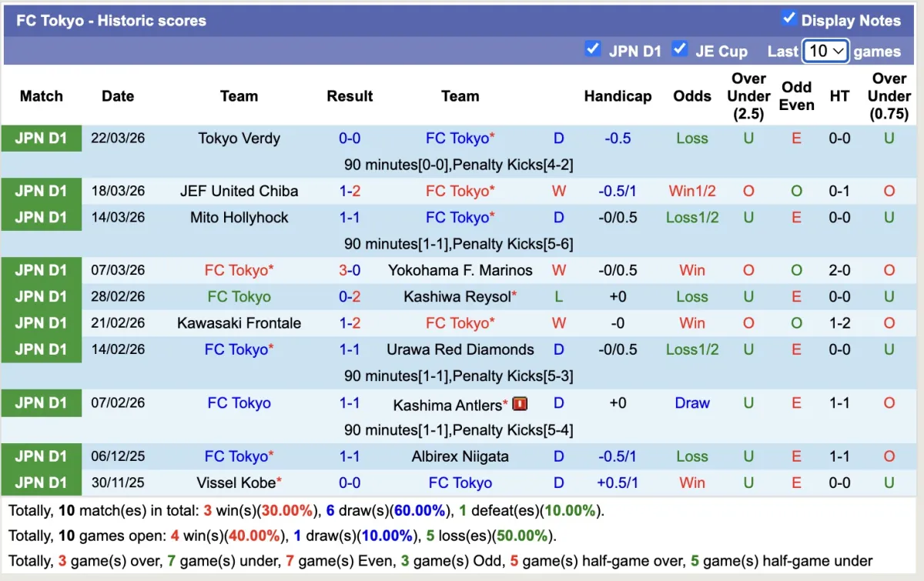Select Kashiwa Reysol team link
The width and height of the screenshot is (924, 581).
coord(457,296)
